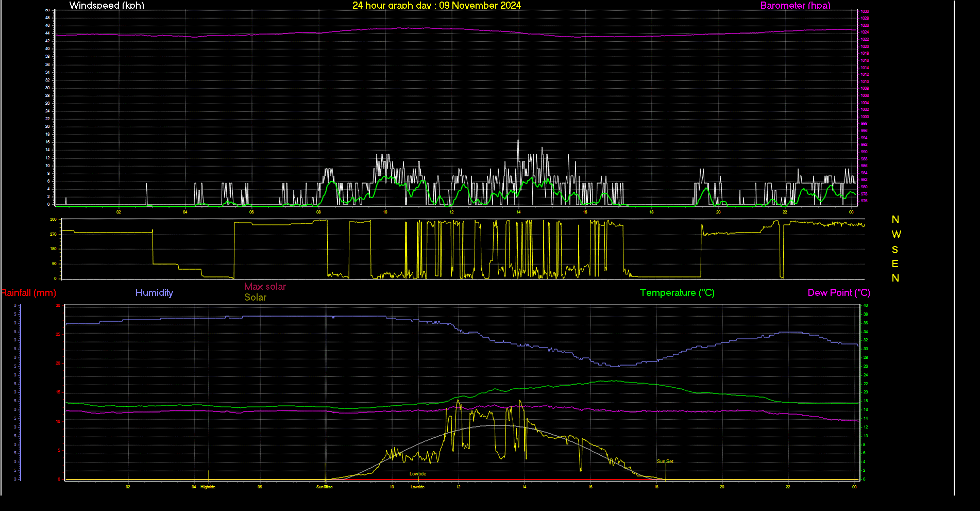Click the 'Sunrise' marker label on time axis
Screen dimensions: 980x511
pyautogui.click(x=325, y=487)
